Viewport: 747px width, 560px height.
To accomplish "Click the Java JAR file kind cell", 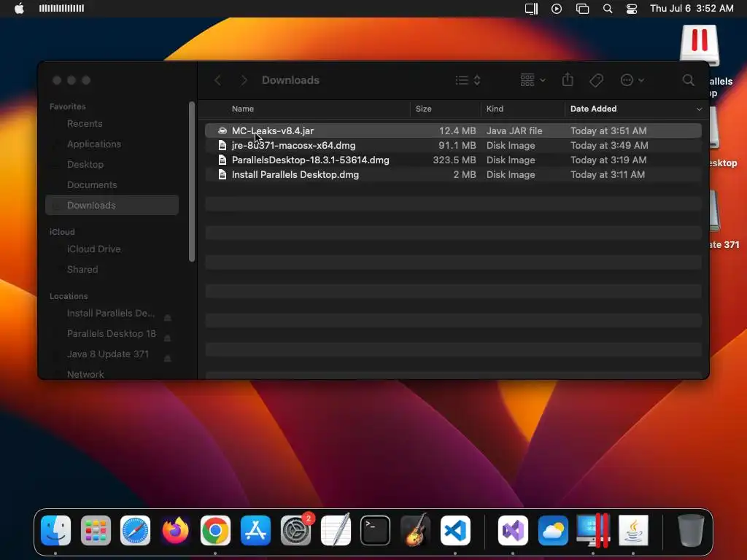I will pos(514,131).
